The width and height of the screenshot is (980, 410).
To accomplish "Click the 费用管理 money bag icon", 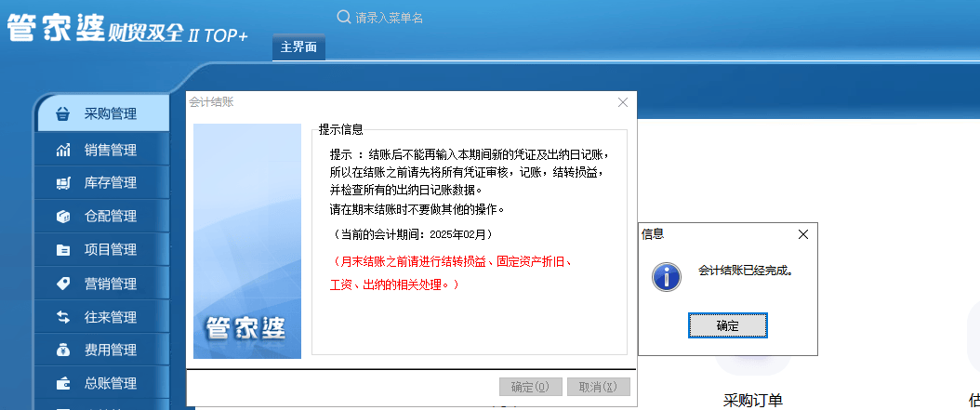I will click(63, 350).
